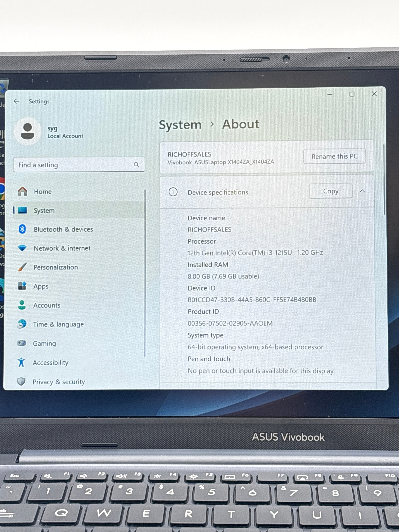Viewport: 399px width, 532px height.
Task: Click the sidebar navigation scrollbar
Action: (145, 273)
